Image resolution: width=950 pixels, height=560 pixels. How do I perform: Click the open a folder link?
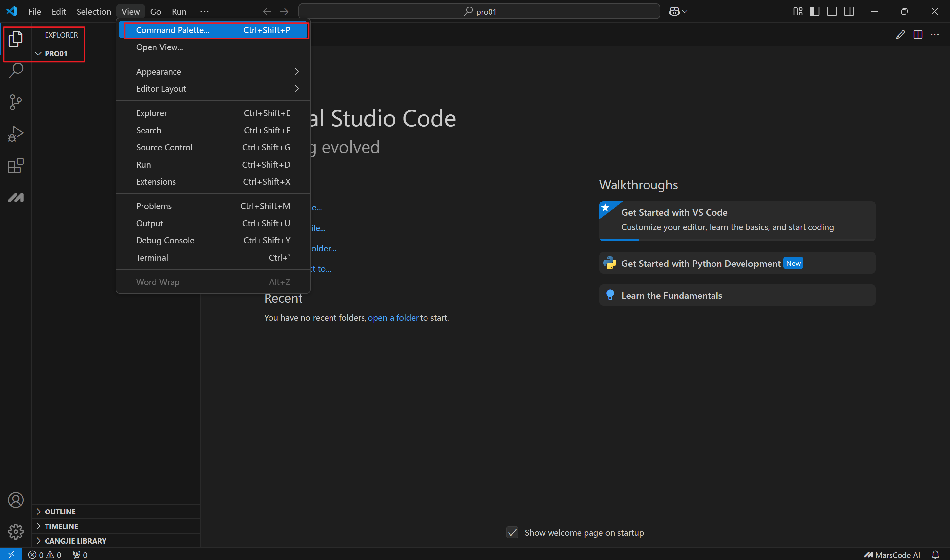click(393, 318)
